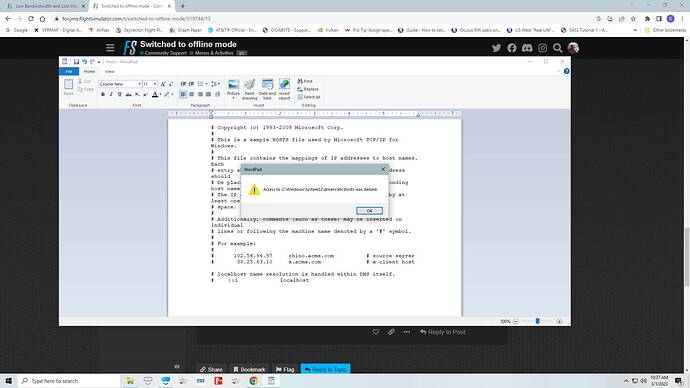Click the Grow font icon
The width and height of the screenshot is (690, 388).
coord(163,84)
